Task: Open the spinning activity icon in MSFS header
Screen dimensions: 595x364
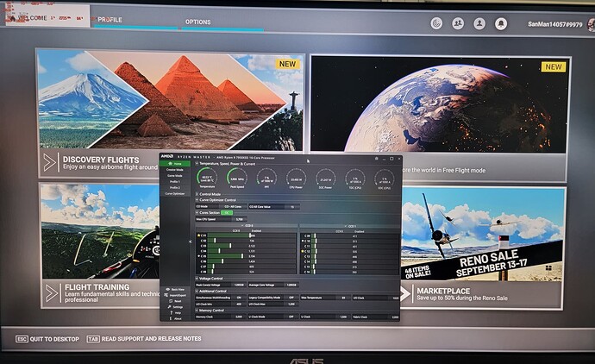Action: (x=436, y=23)
